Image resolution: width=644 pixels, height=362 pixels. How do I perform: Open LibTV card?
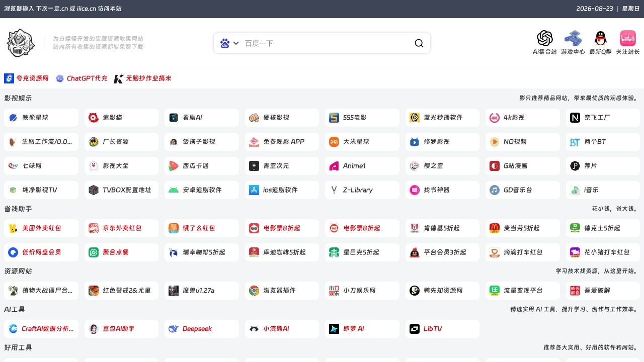tap(443, 329)
